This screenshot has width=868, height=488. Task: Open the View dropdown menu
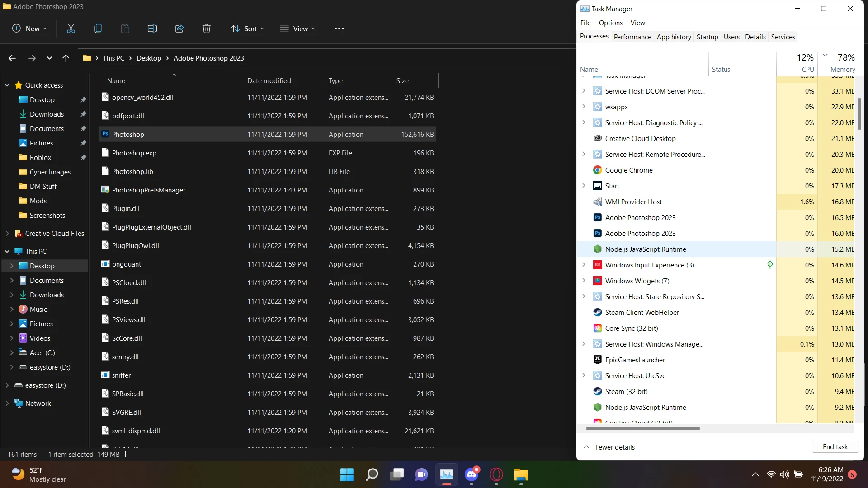297,28
